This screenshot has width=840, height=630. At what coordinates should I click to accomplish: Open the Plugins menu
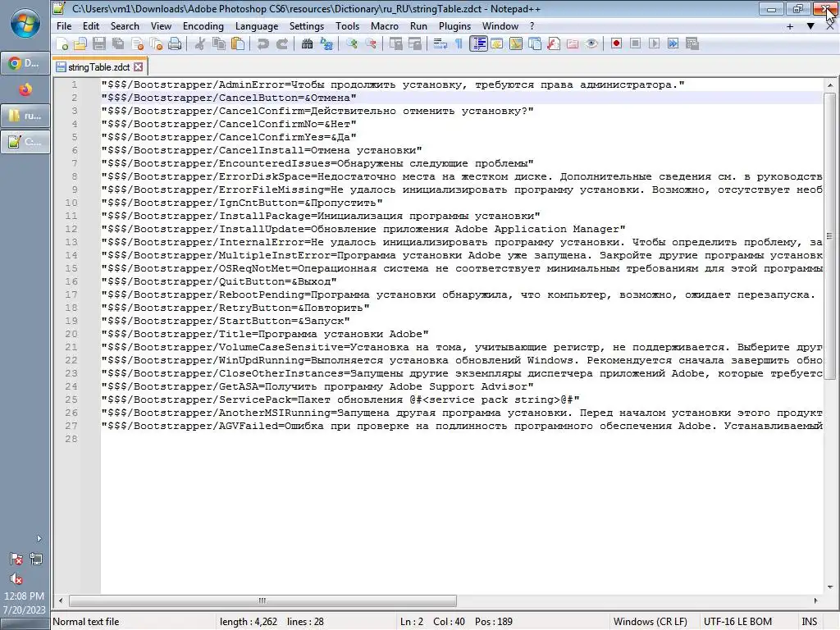(454, 26)
